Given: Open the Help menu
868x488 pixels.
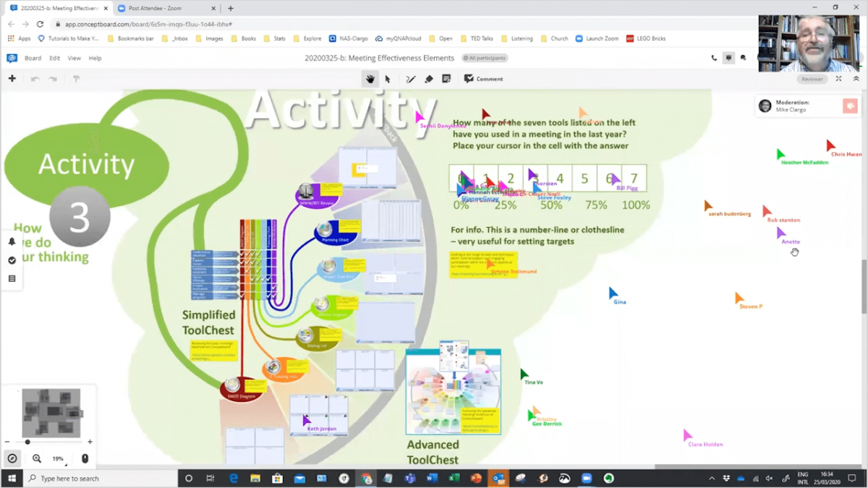Looking at the screenshot, I should coord(95,58).
